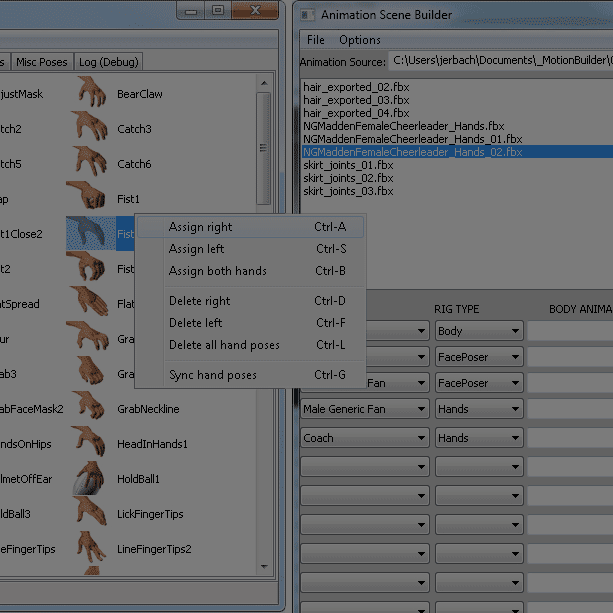
Task: Open the Coach character dropdown
Action: pos(364,437)
